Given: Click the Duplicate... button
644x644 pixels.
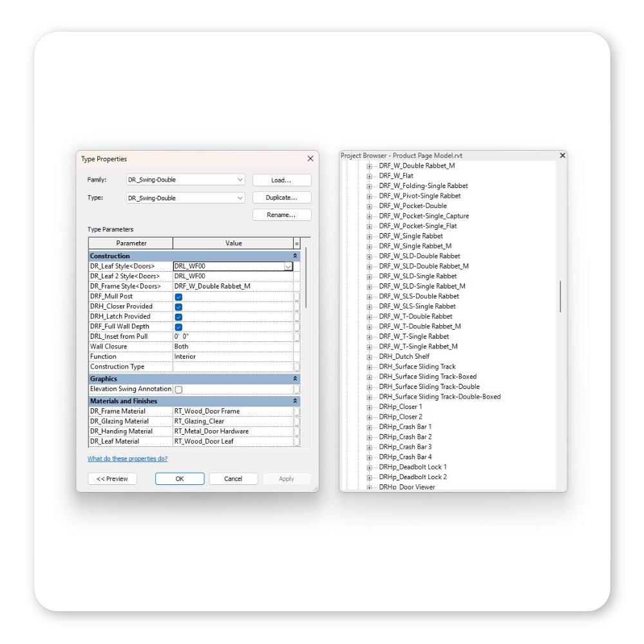Looking at the screenshot, I should [282, 198].
